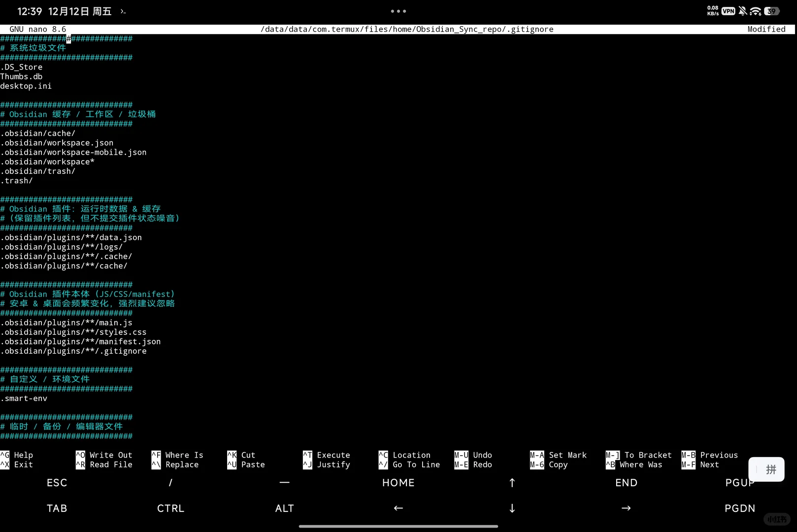Tap the terminal prompt arrow next to date
Image resolution: width=797 pixels, height=532 pixels.
(x=123, y=11)
